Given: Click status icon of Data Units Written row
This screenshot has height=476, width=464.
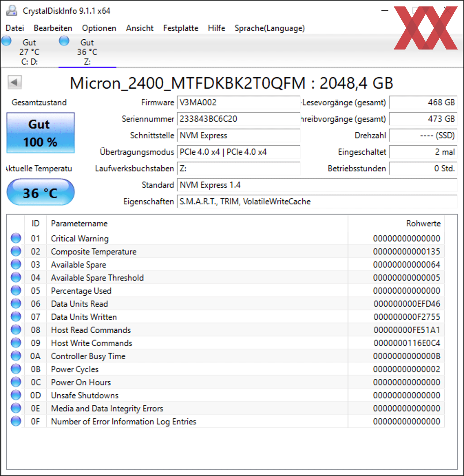Looking at the screenshot, I should pos(16,317).
